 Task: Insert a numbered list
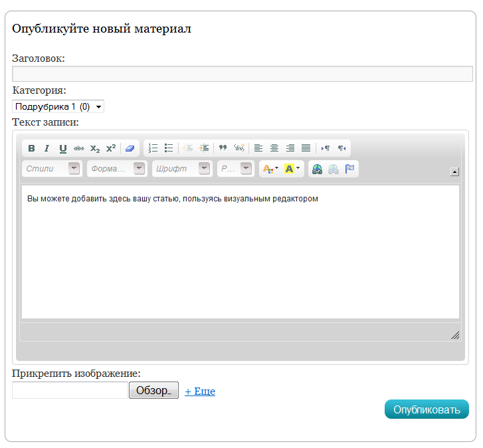[x=153, y=148]
